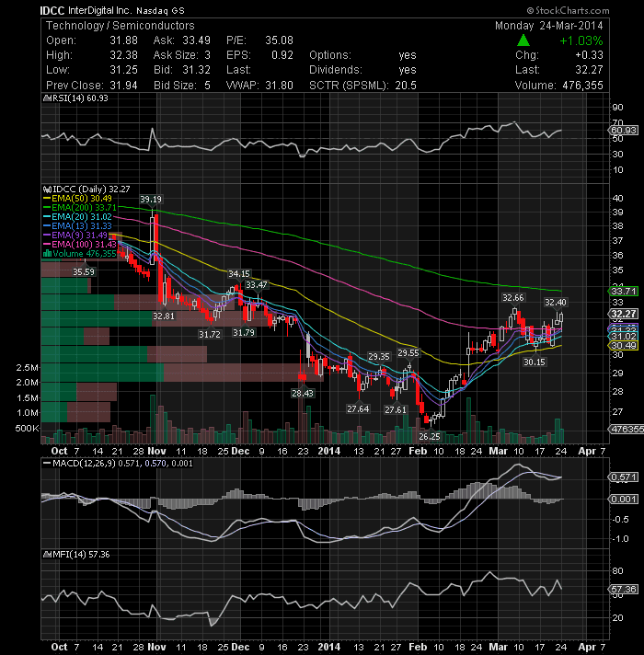Image resolution: width=644 pixels, height=655 pixels.
Task: Click the 34.15 price annotation
Action: (239, 273)
